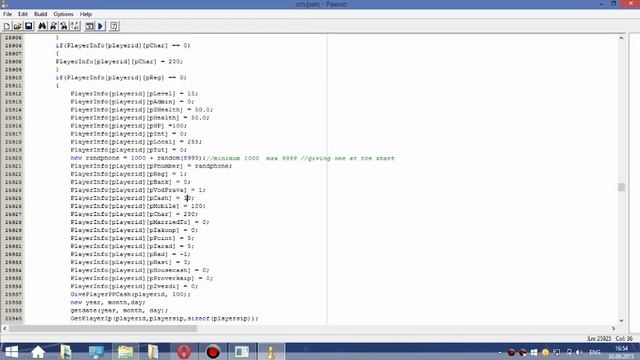Click the line 'PlayerInfo[playerid][pLevel] = 15;'
Image resolution: width=640 pixels, height=360 pixels.
(134, 93)
